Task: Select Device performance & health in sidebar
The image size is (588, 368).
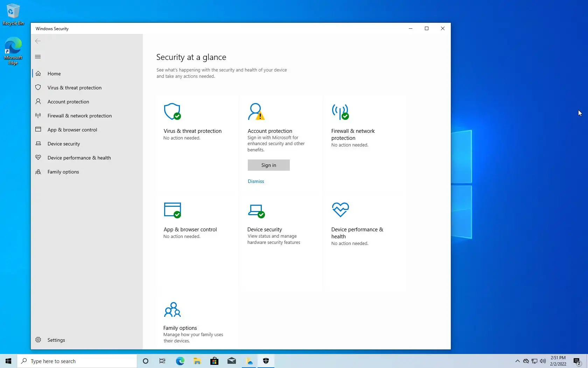Action: tap(87, 158)
